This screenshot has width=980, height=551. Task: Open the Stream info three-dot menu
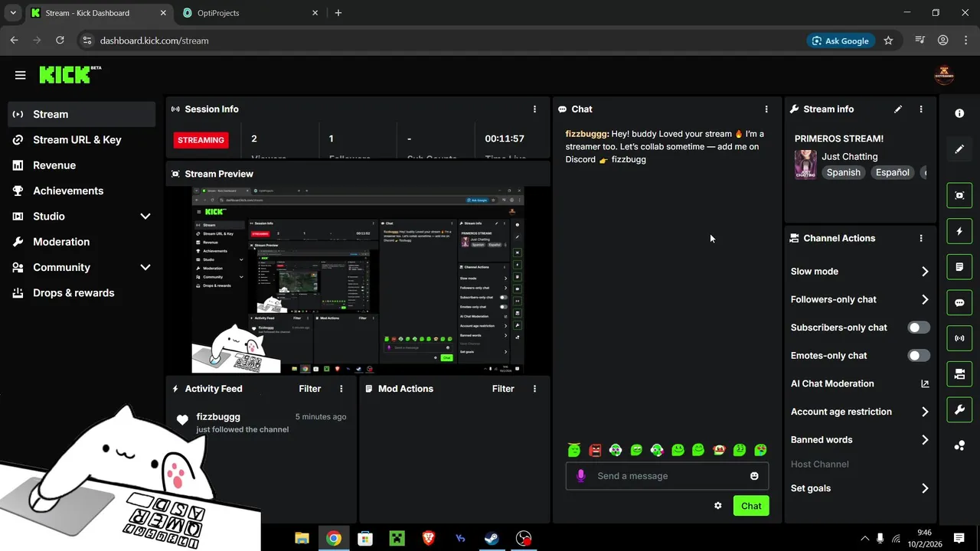[x=921, y=109]
